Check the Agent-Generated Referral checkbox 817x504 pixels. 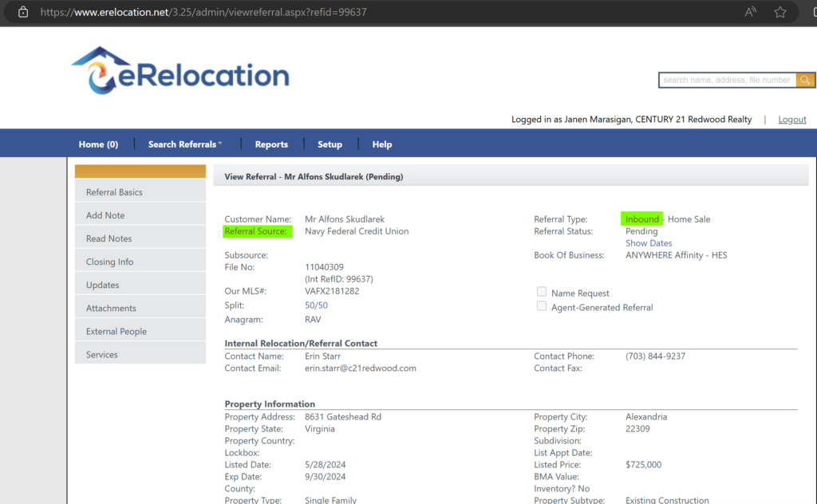(x=542, y=306)
